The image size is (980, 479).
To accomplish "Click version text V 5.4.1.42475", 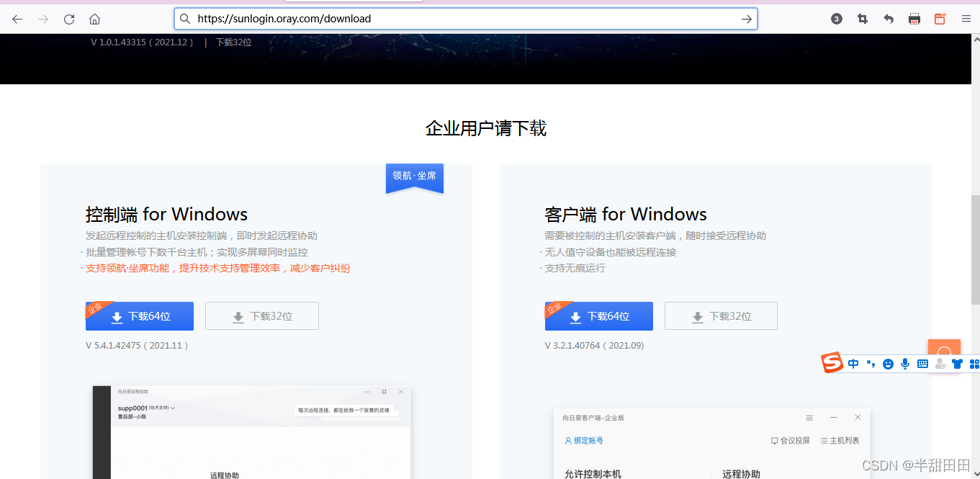I will coord(137,346).
